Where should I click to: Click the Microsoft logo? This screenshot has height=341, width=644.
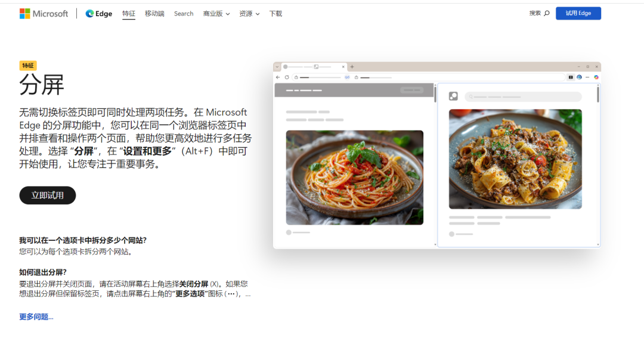pyautogui.click(x=44, y=14)
